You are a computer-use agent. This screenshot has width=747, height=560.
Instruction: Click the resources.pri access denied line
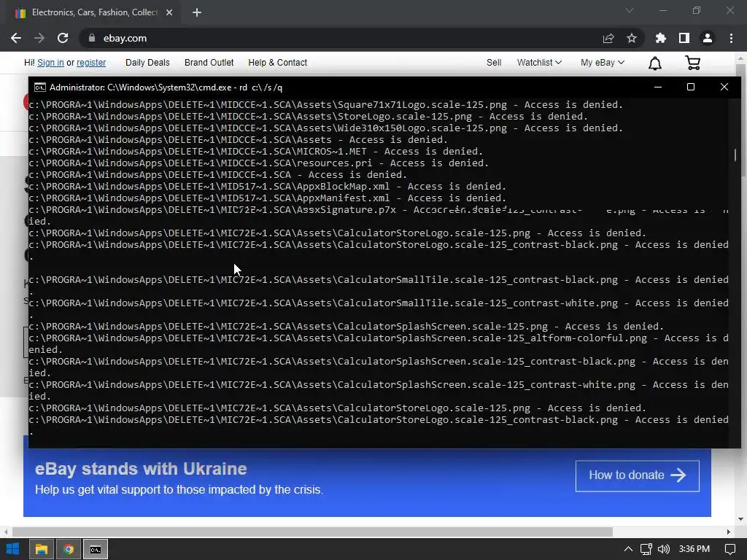click(x=259, y=163)
